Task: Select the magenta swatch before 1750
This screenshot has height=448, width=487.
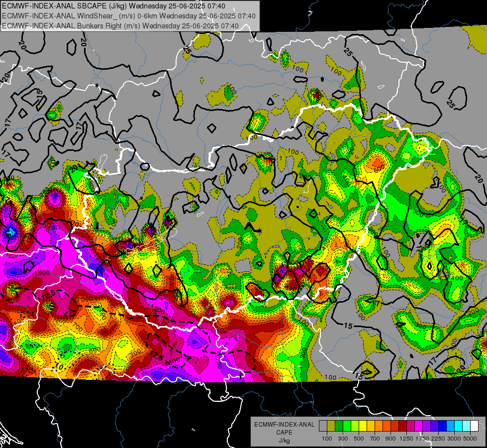Action: (x=419, y=426)
